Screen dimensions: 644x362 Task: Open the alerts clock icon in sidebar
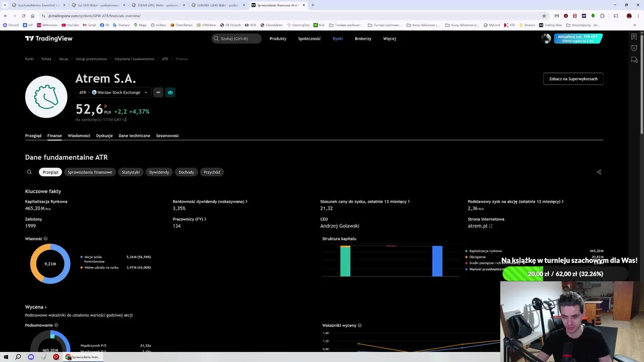tap(634, 48)
